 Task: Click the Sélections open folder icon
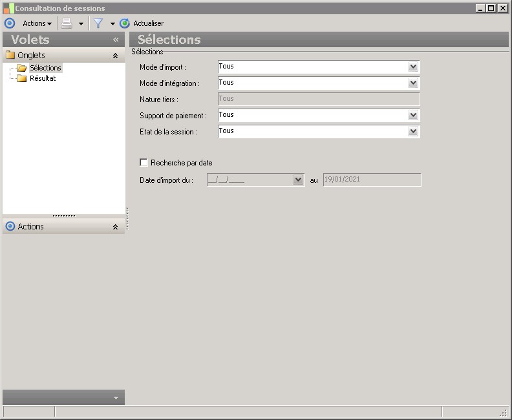[x=22, y=68]
